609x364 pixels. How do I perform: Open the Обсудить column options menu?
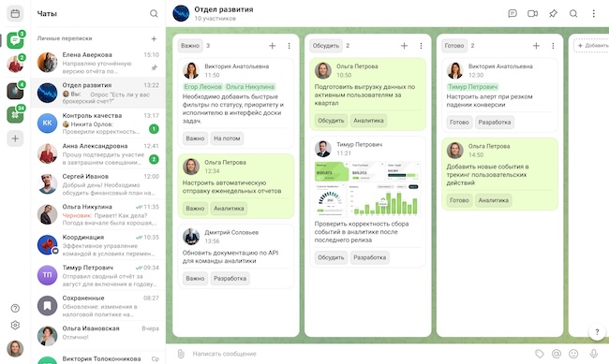(x=421, y=46)
